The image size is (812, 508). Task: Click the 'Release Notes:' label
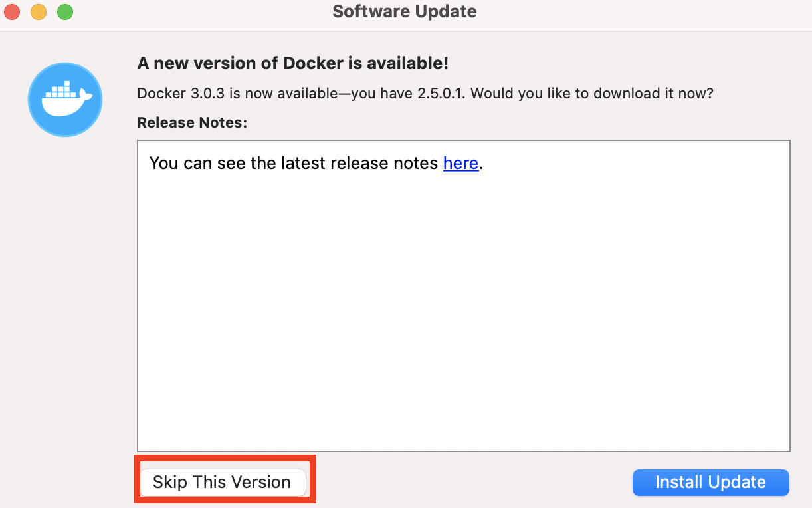192,123
